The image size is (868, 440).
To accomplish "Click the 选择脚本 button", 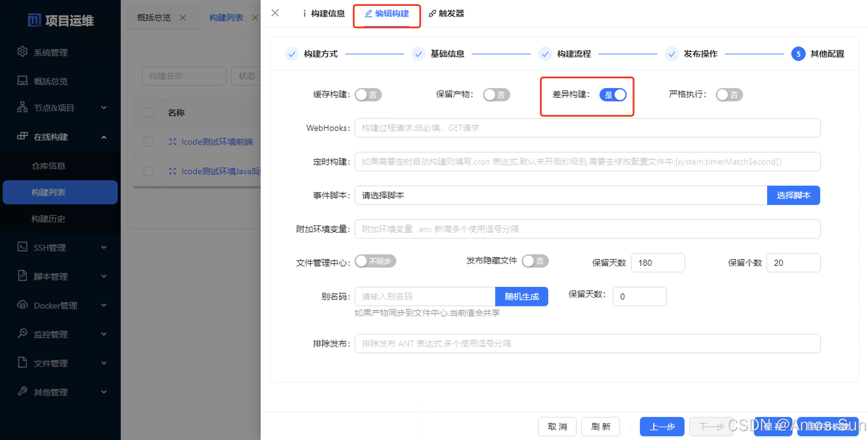I will click(793, 195).
